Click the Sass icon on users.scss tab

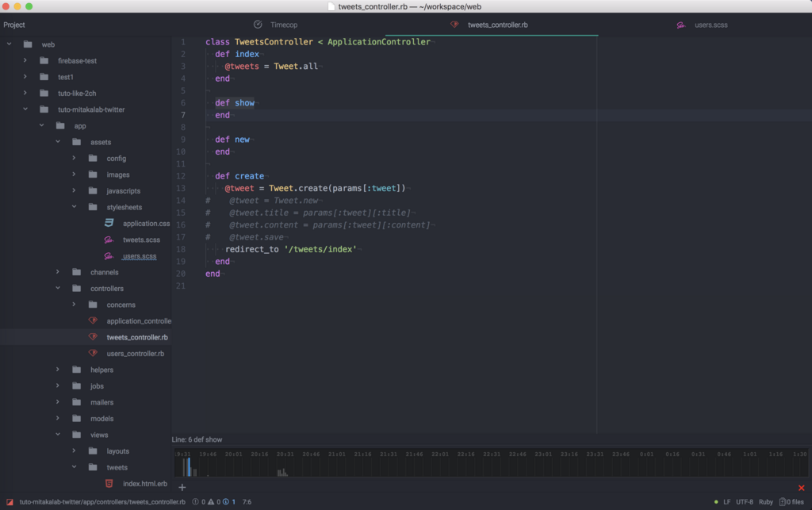click(681, 25)
